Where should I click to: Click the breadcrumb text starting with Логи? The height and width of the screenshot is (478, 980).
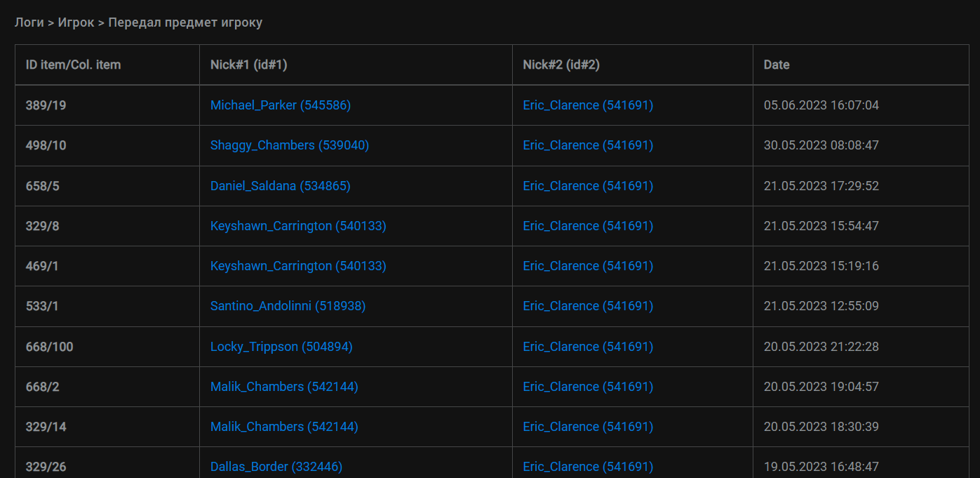[138, 22]
